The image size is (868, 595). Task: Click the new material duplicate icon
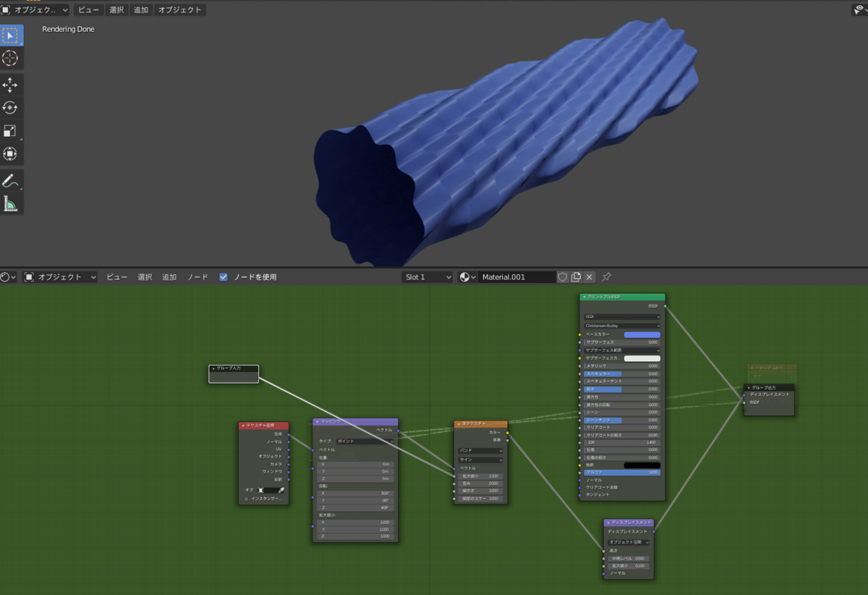pos(576,277)
